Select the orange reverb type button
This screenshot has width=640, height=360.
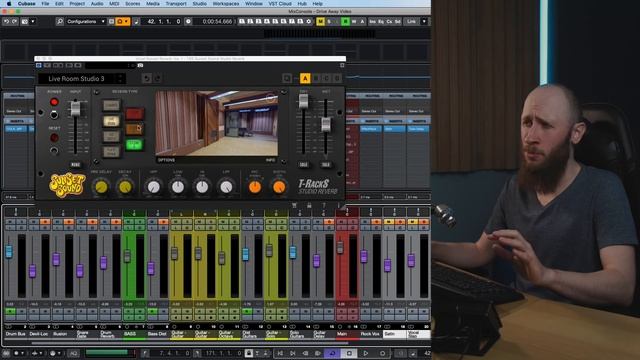pos(135,129)
